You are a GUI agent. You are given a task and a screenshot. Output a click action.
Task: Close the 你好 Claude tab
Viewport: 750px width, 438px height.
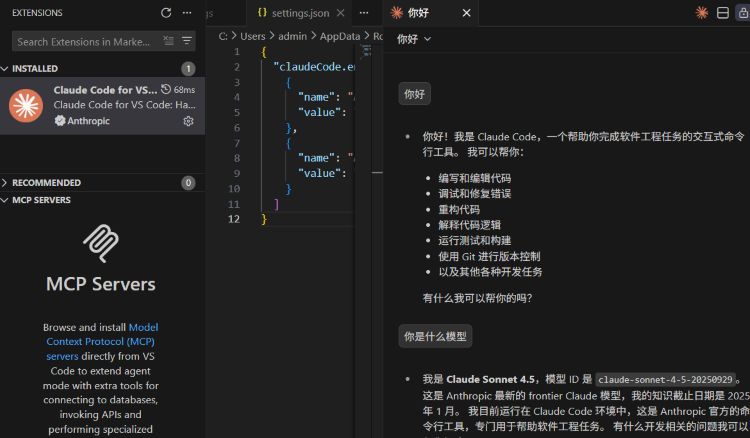click(466, 13)
